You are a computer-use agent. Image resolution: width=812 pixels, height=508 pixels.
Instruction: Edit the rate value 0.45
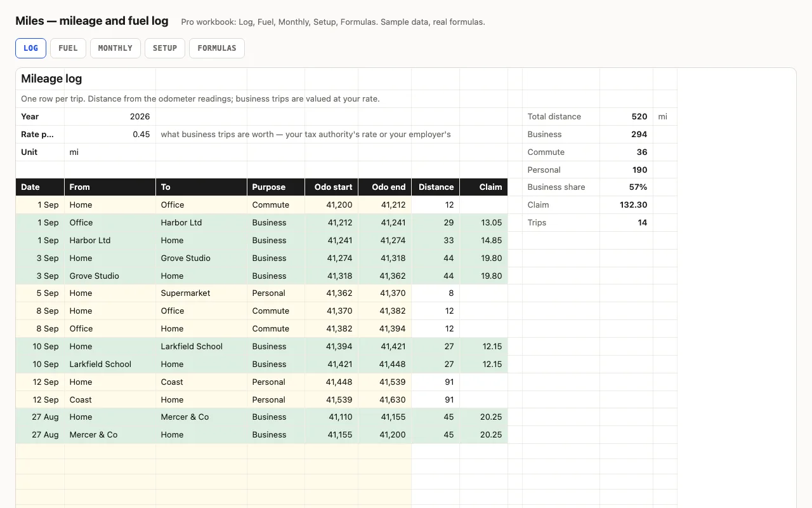(x=110, y=135)
